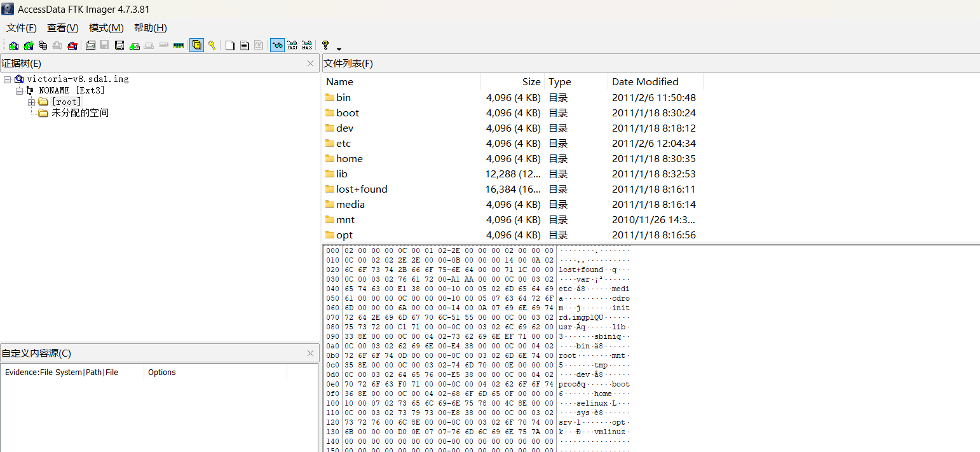Image resolution: width=980 pixels, height=452 pixels.
Task: Sort file list by Size column
Action: [513, 82]
